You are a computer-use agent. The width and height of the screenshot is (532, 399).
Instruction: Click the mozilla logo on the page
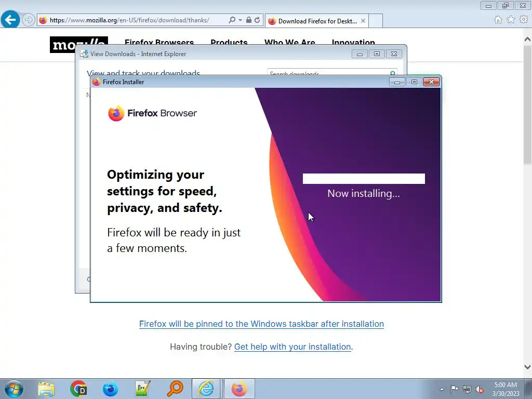[x=79, y=45]
